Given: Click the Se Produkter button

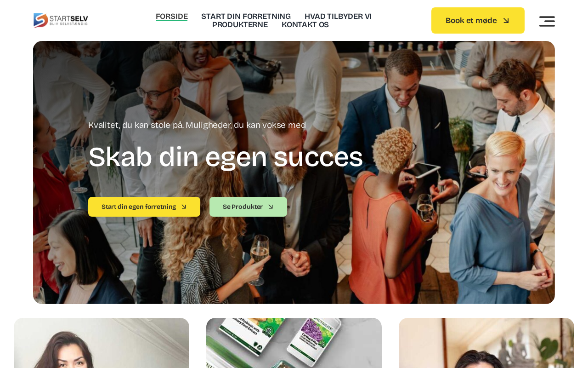Looking at the screenshot, I should click(248, 207).
